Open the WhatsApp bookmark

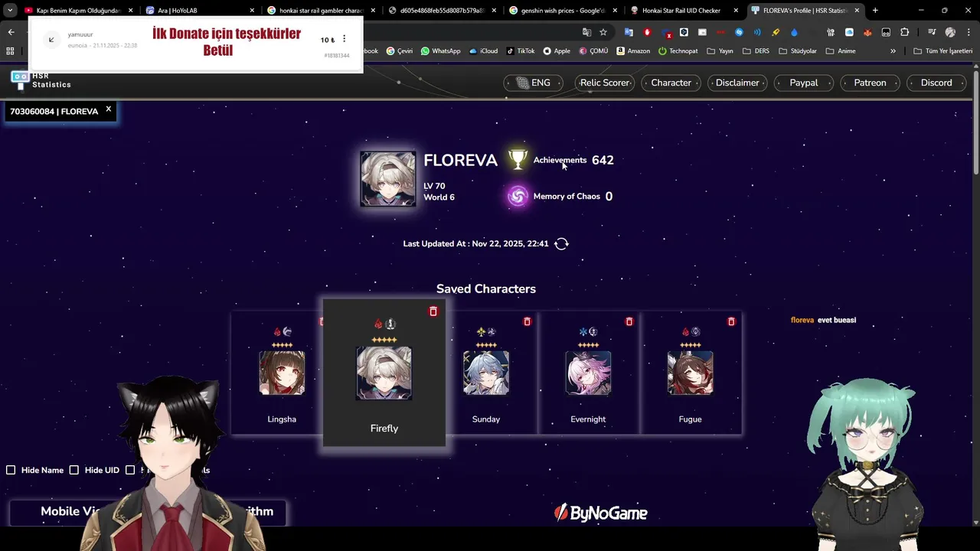440,51
